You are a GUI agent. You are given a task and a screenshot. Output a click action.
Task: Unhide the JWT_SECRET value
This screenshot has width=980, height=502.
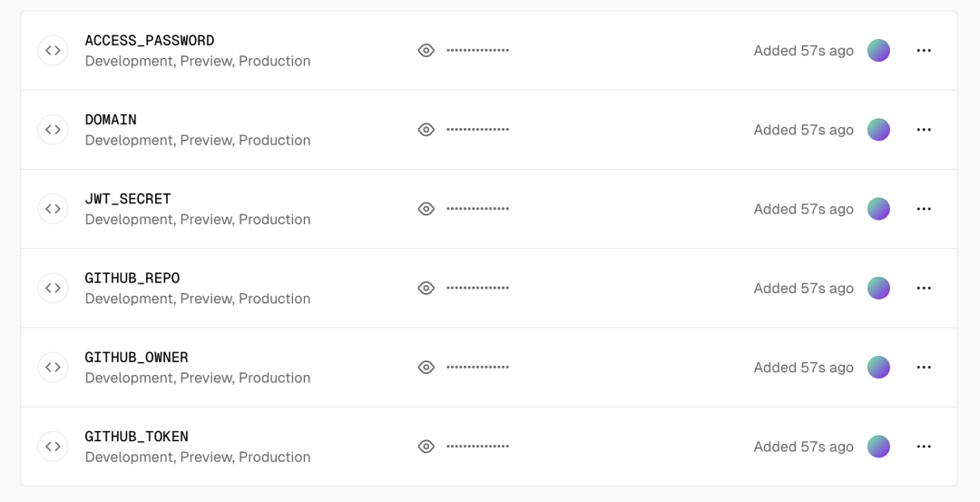pyautogui.click(x=426, y=209)
